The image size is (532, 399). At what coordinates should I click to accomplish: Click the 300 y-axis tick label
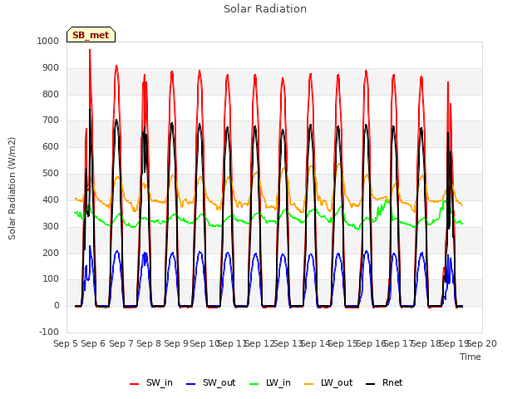(x=51, y=226)
